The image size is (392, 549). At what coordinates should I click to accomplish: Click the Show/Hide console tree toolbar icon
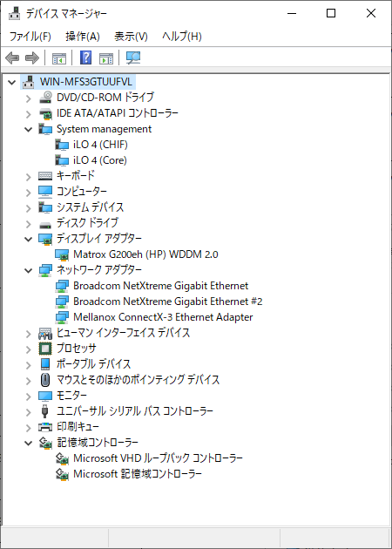59,58
